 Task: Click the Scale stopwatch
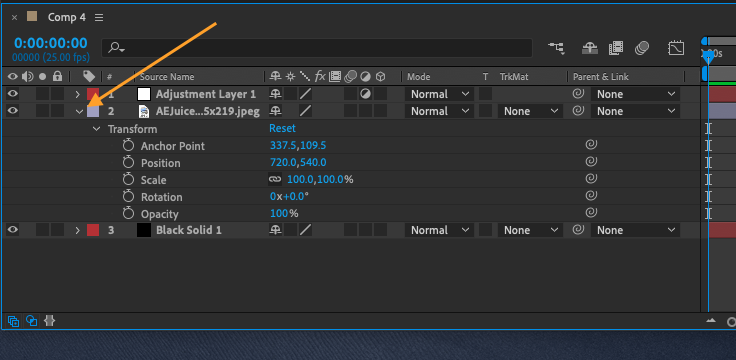click(128, 179)
